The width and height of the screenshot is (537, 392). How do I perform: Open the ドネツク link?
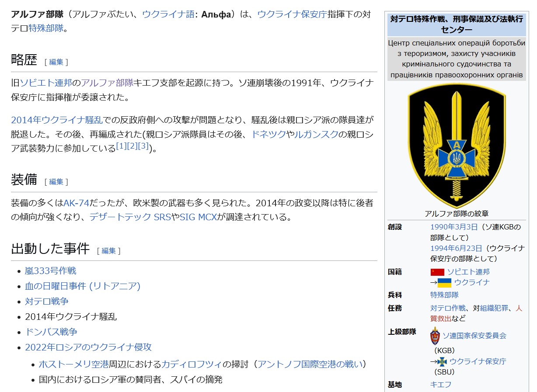point(268,135)
